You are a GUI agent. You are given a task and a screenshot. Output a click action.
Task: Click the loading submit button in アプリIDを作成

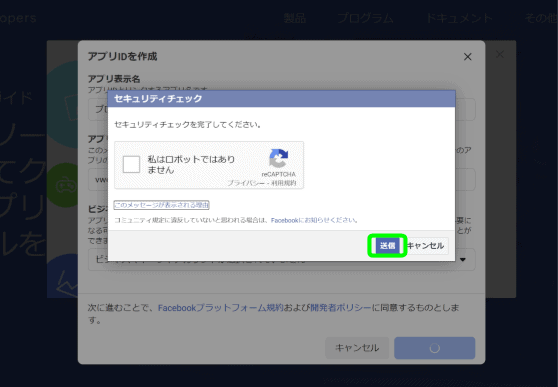point(435,348)
